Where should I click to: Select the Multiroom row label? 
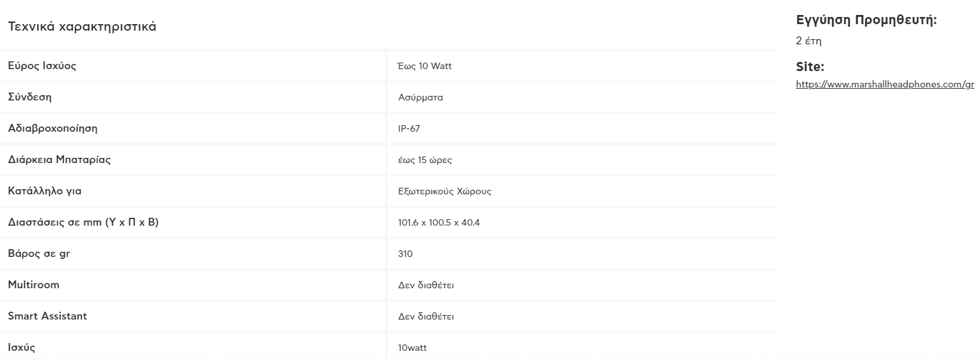click(x=33, y=285)
